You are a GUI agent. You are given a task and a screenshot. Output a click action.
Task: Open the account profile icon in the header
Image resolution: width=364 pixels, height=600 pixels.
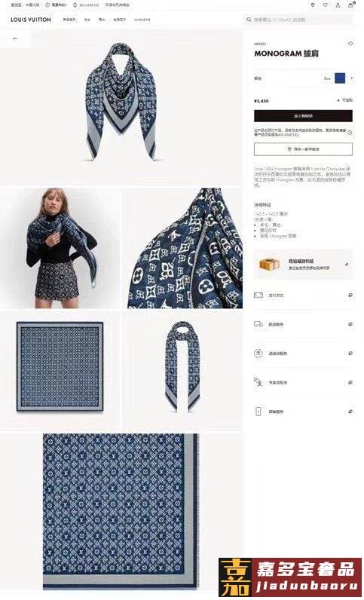pos(338,5)
